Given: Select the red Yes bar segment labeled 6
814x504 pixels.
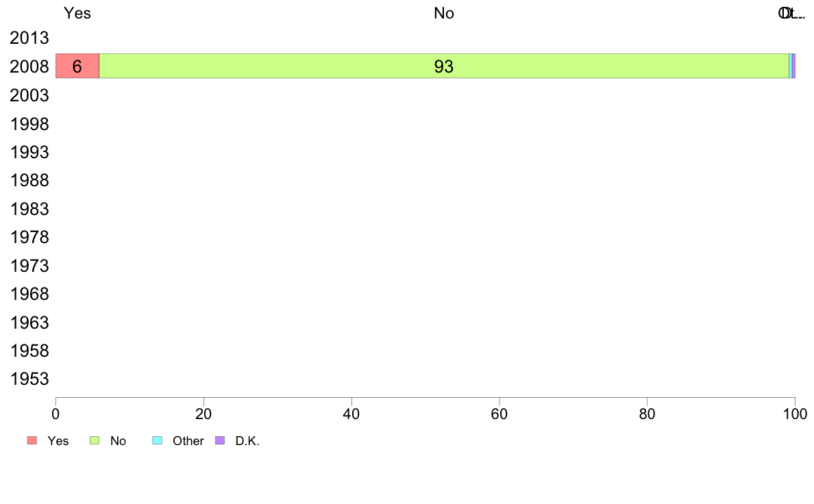Looking at the screenshot, I should [77, 66].
